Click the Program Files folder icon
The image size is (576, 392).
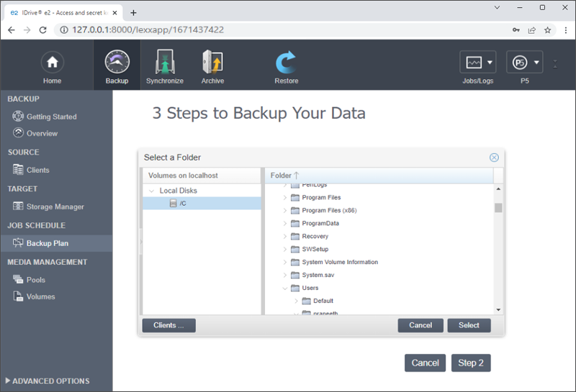(295, 198)
